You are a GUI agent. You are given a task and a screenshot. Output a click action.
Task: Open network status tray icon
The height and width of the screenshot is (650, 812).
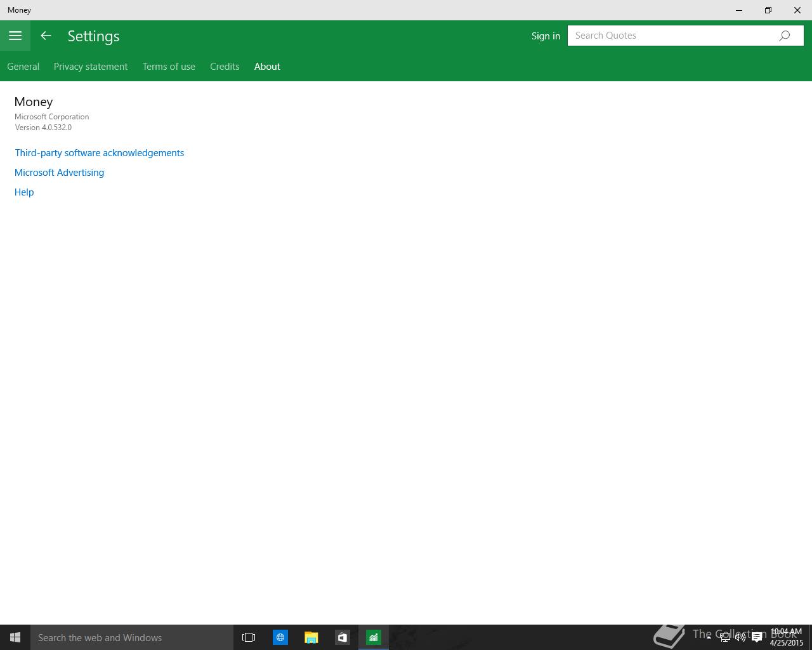tap(724, 637)
